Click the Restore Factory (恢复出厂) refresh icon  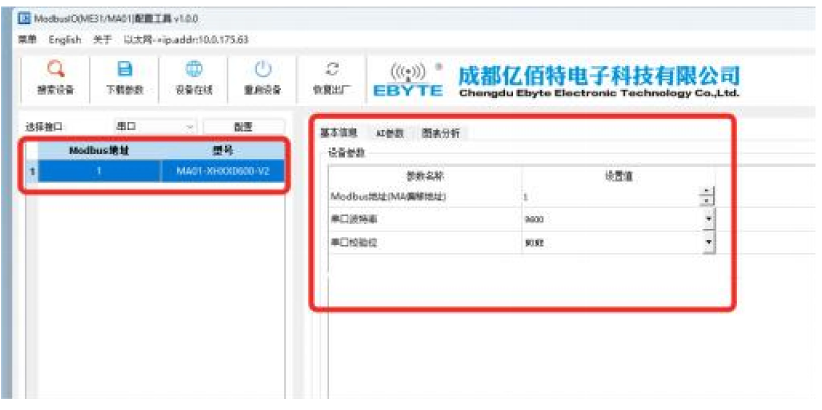tap(331, 69)
